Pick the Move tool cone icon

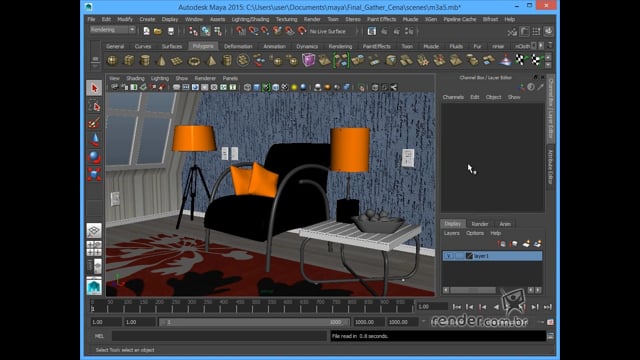point(94,140)
